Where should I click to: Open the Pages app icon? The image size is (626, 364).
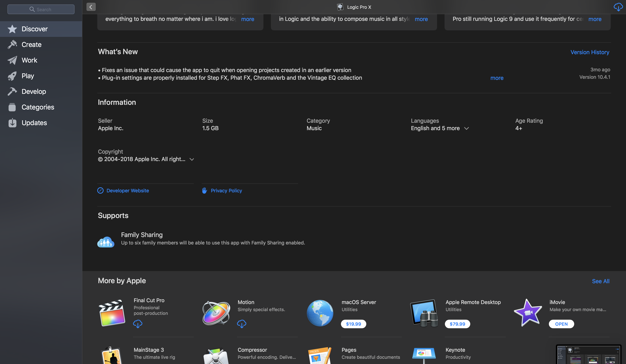coord(320,356)
